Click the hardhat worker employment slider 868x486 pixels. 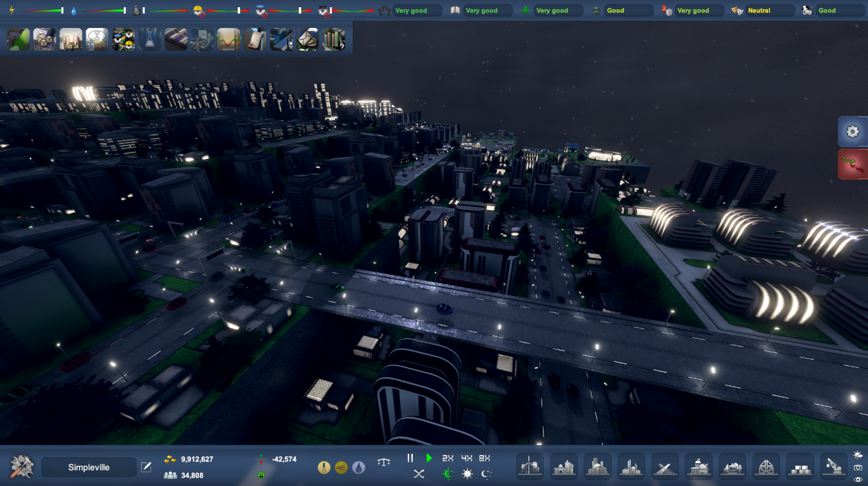228,10
